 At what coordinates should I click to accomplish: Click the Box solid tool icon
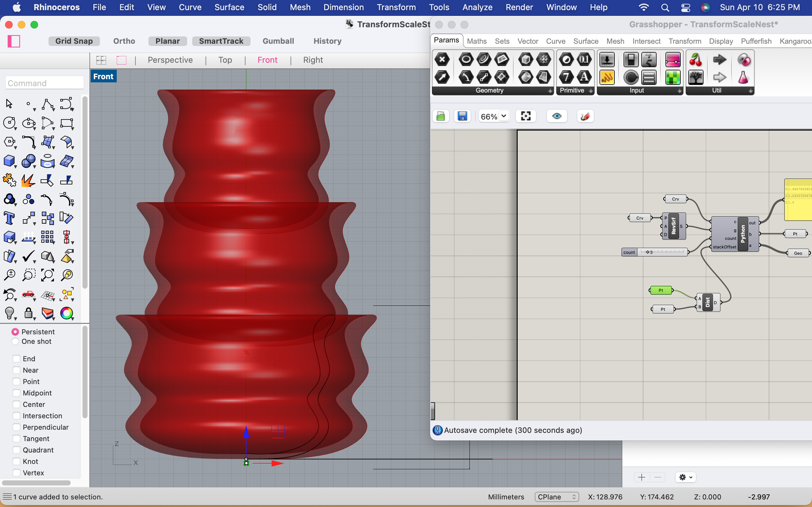(9, 161)
